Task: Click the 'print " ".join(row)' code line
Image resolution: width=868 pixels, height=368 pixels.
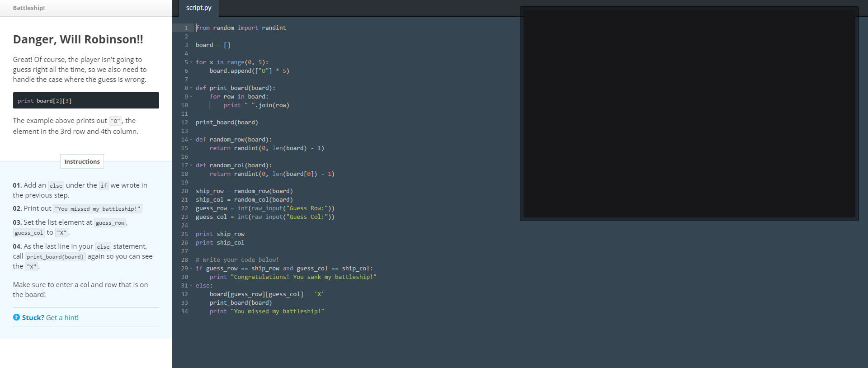Action: (x=256, y=105)
